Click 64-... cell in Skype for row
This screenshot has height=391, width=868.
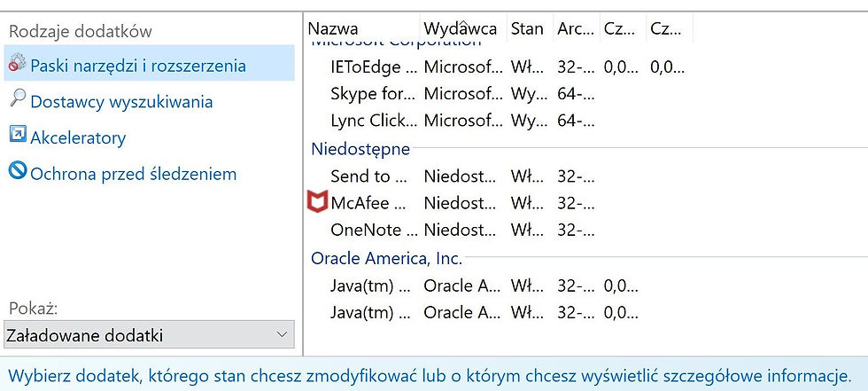coord(577,94)
